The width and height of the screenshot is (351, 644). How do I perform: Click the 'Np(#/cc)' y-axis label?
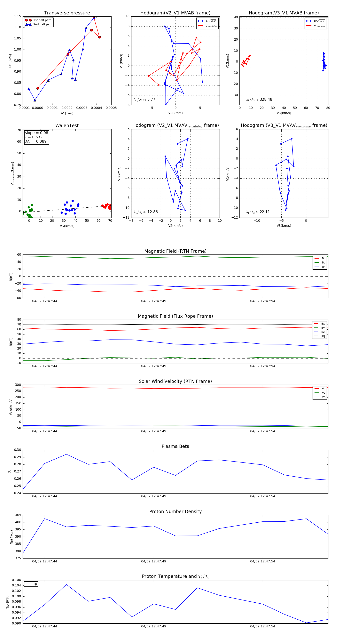point(11,537)
